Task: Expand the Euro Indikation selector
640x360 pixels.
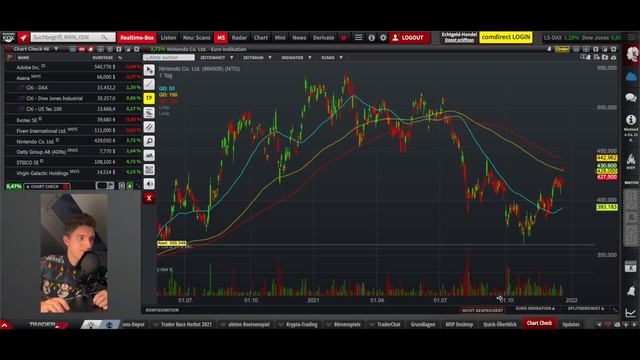Action: pos(535,309)
